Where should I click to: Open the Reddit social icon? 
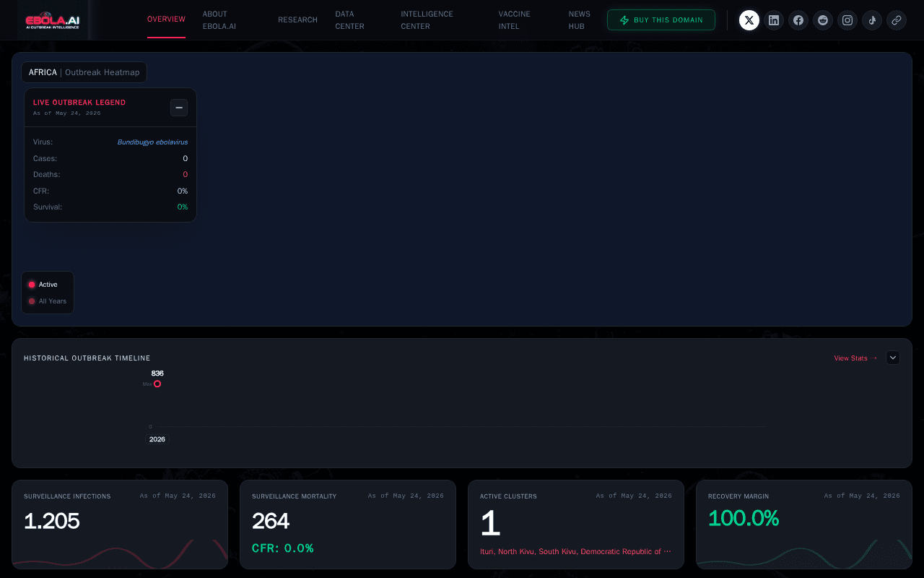click(823, 20)
